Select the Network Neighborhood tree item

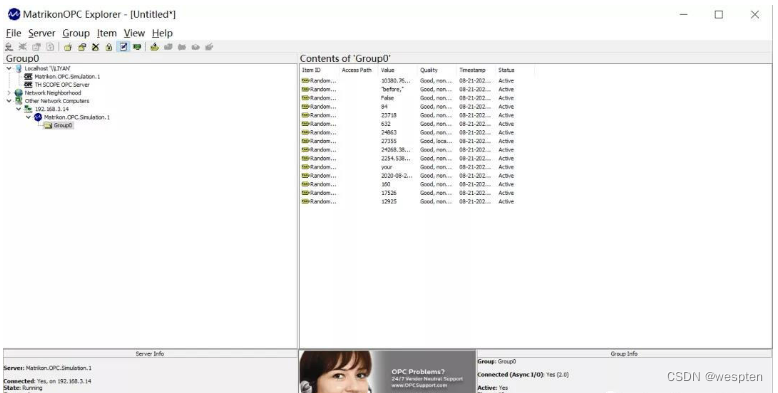[x=53, y=93]
